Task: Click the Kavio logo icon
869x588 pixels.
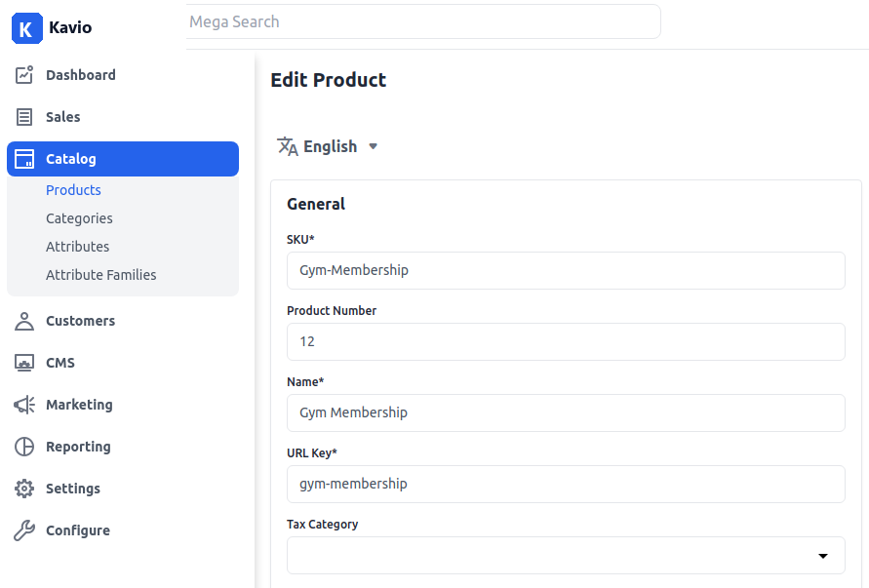Action: pos(26,28)
